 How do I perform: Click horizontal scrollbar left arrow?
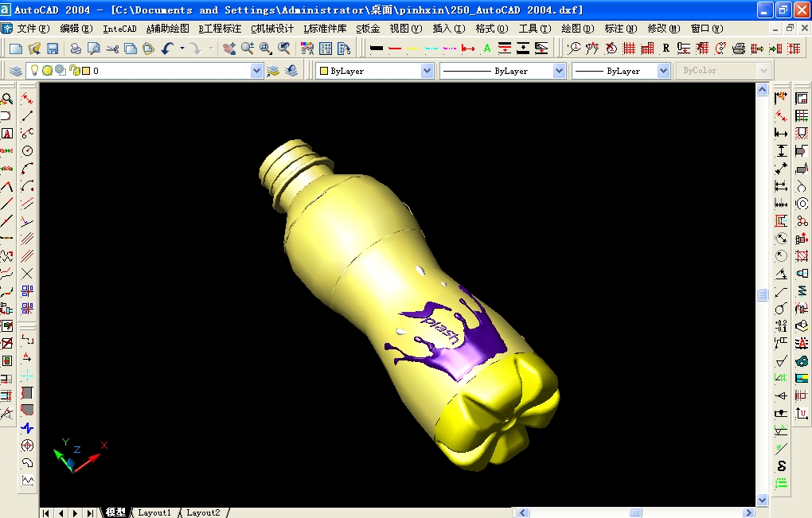click(523, 512)
